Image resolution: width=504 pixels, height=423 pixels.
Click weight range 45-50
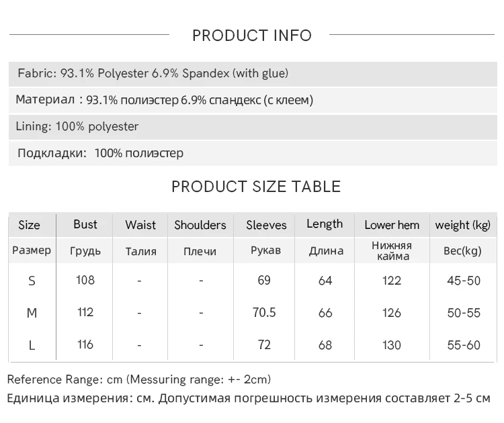click(464, 281)
